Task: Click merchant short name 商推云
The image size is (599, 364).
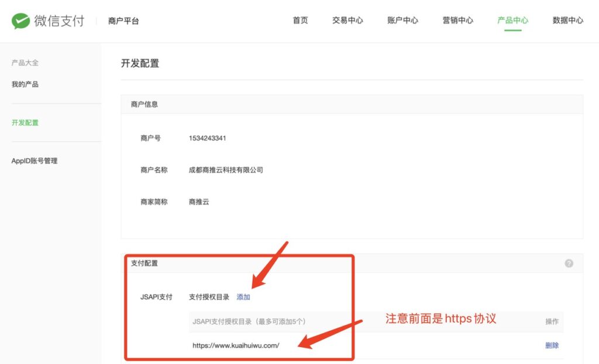Action: click(x=199, y=202)
